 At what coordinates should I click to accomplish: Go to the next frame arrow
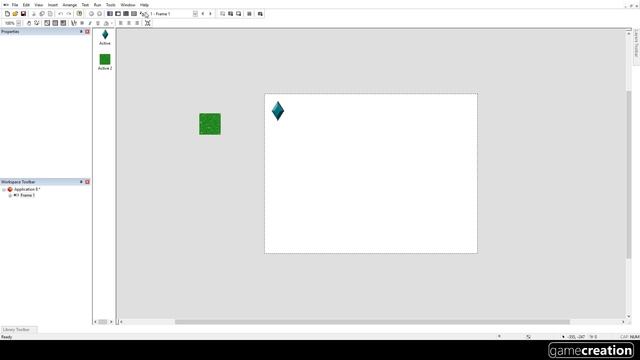(210, 14)
